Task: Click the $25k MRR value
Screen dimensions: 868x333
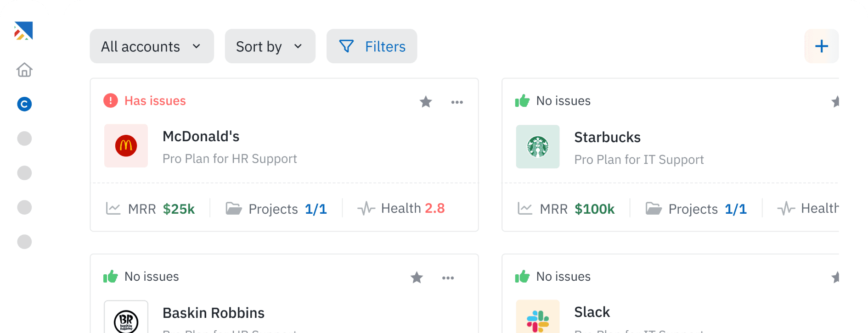Action: [x=179, y=209]
